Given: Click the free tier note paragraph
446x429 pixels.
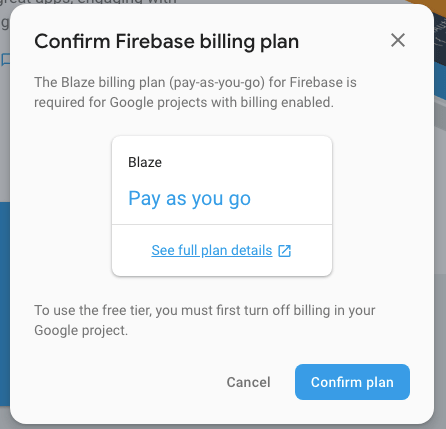Looking at the screenshot, I should [205, 320].
